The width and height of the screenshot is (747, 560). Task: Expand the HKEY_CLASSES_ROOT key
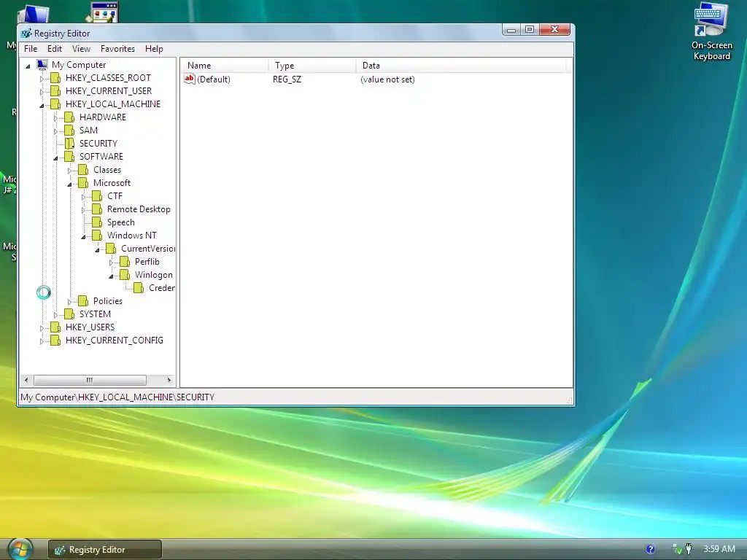(42, 79)
